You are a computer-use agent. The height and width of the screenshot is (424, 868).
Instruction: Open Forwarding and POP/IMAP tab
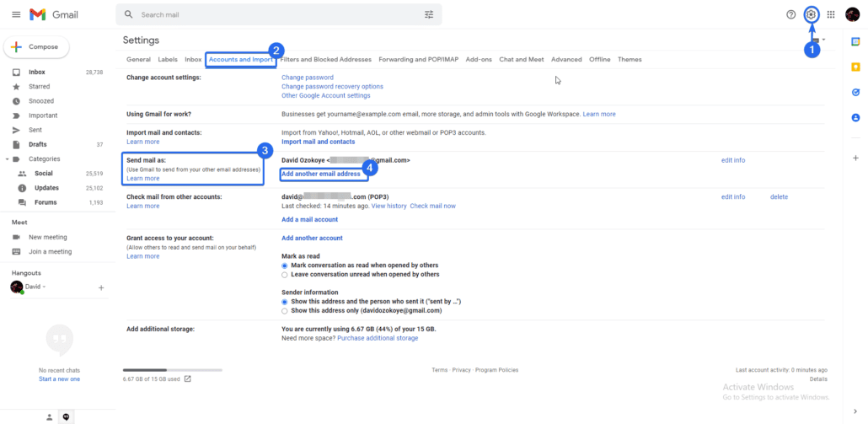coord(419,59)
